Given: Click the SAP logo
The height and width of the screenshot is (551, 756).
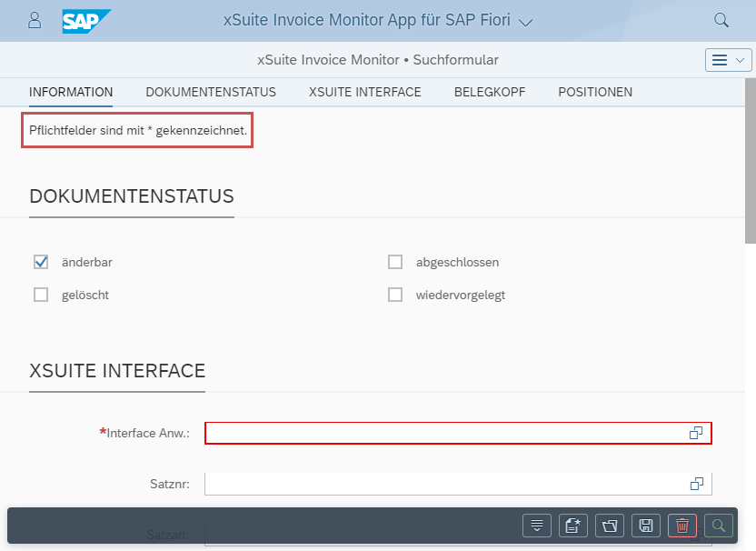Looking at the screenshot, I should click(x=86, y=19).
